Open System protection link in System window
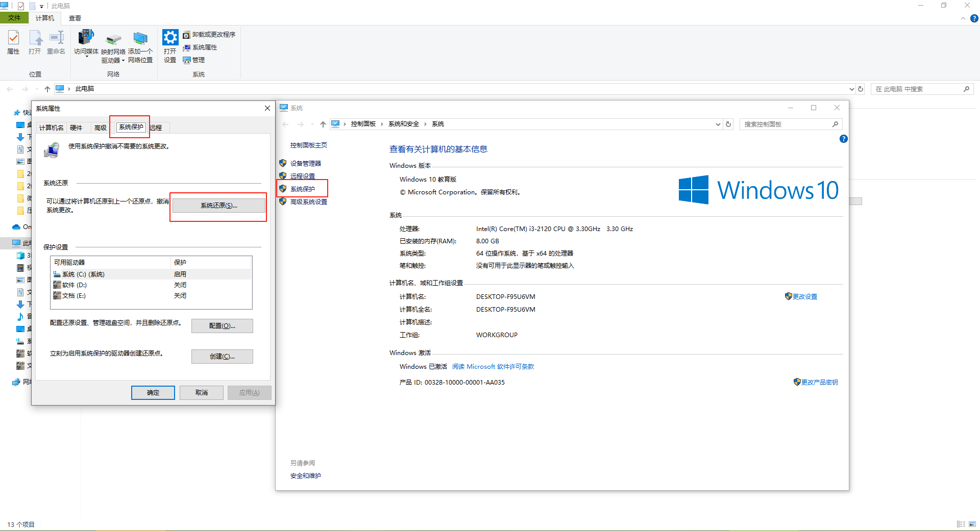 pos(303,189)
